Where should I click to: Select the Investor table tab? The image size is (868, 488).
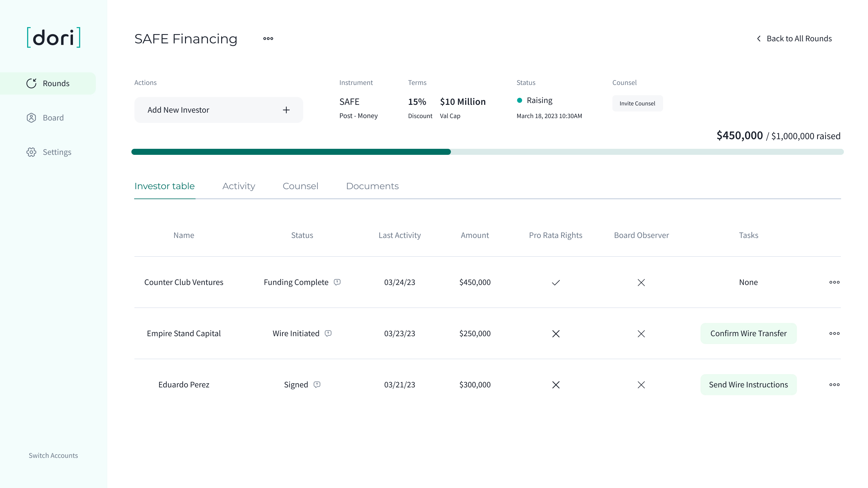[x=165, y=186]
